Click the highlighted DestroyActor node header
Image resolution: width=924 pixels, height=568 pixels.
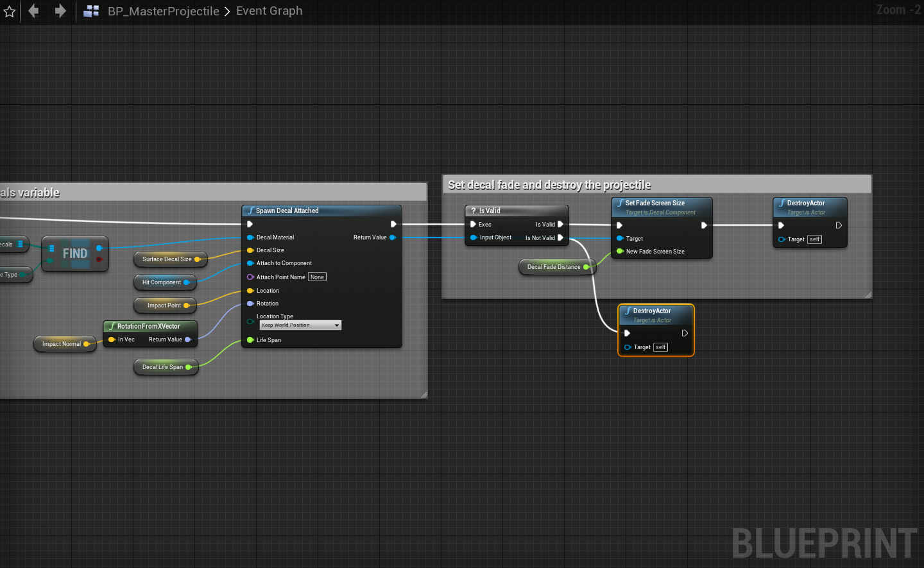tap(652, 311)
